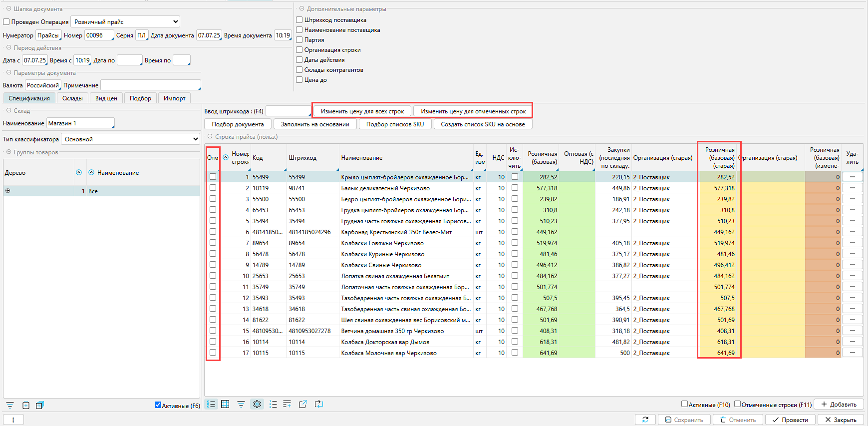Switch to the Склады tab
The image size is (868, 426).
72,98
